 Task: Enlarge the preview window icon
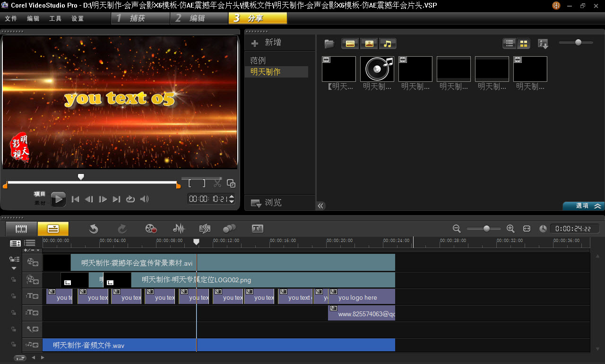(231, 183)
